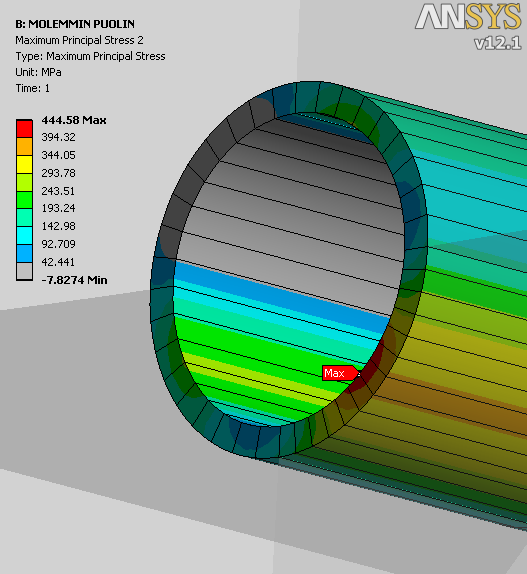Click the blue legend color band
Viewport: 527px width, 574px height.
pyautogui.click(x=24, y=253)
